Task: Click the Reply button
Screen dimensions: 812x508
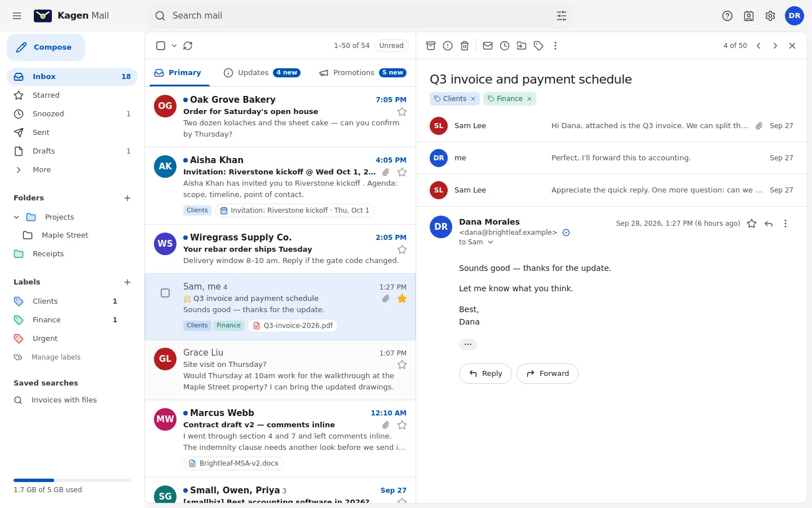Action: coord(486,374)
